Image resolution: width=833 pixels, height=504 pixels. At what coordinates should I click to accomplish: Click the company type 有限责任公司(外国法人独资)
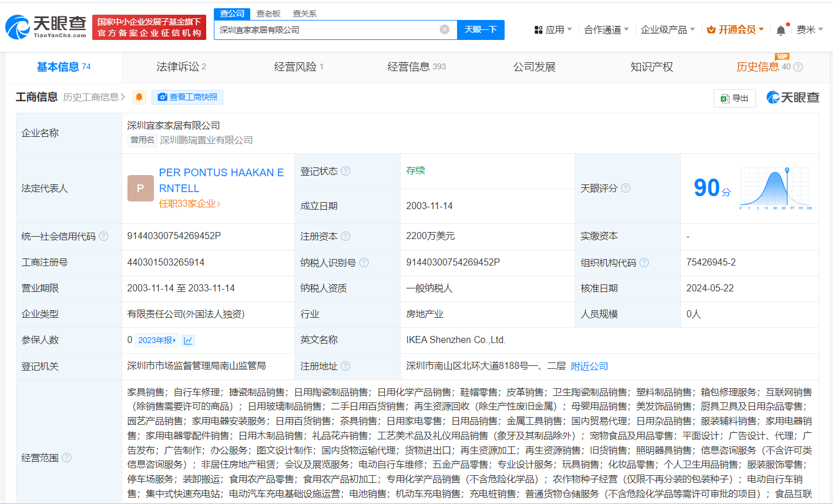186,314
